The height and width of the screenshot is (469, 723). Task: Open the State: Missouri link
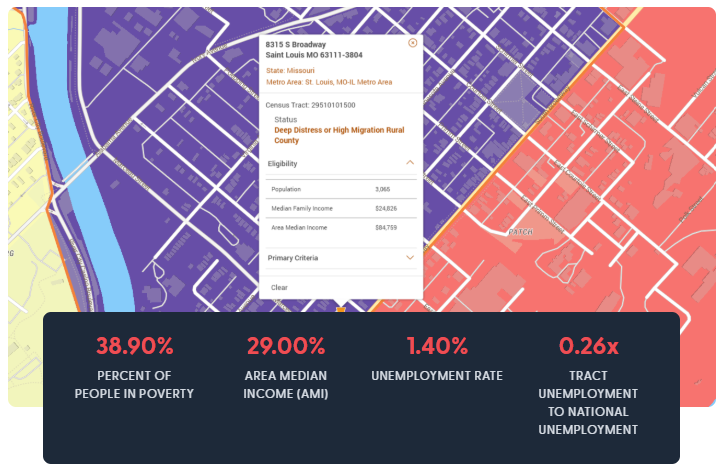[x=290, y=71]
